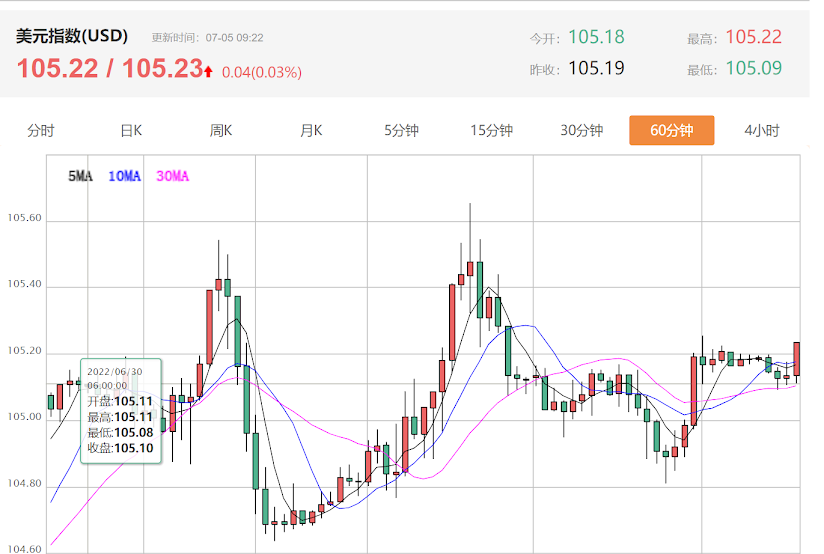Select the 周K tab
This screenshot has width=824, height=554.
point(221,130)
